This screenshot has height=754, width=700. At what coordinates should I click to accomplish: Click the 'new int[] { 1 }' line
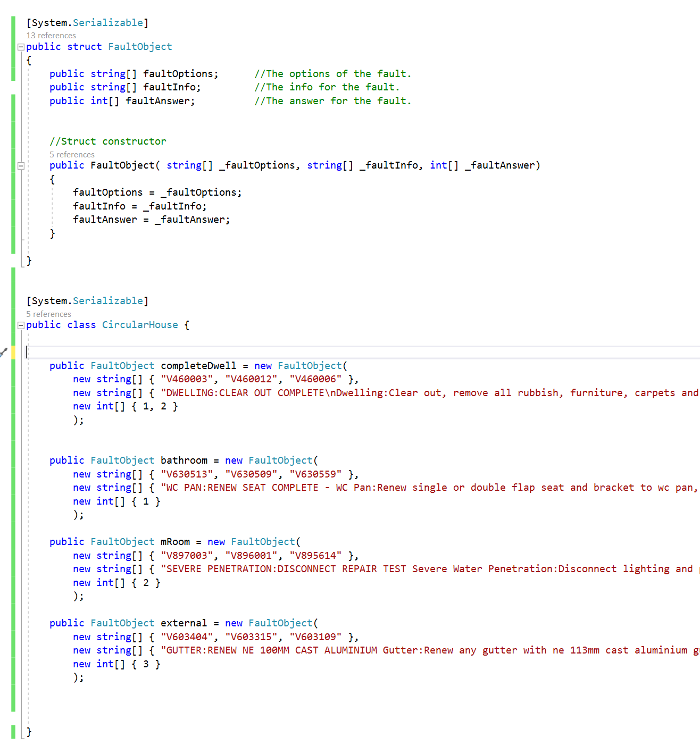pos(116,501)
